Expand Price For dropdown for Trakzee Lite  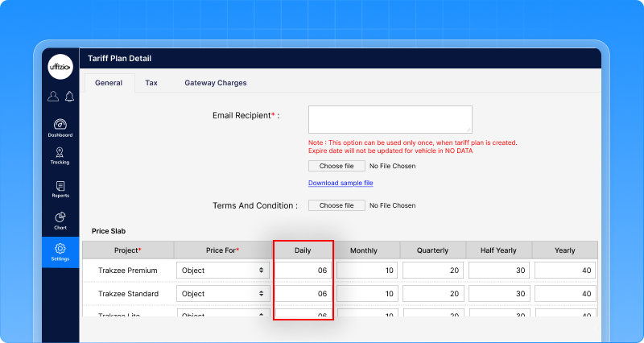(222, 313)
